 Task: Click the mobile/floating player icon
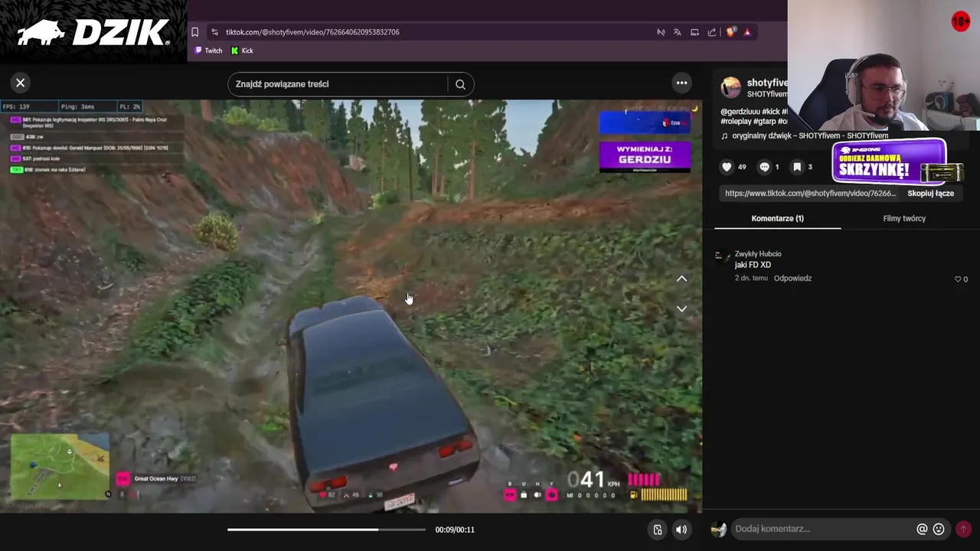[x=657, y=530]
